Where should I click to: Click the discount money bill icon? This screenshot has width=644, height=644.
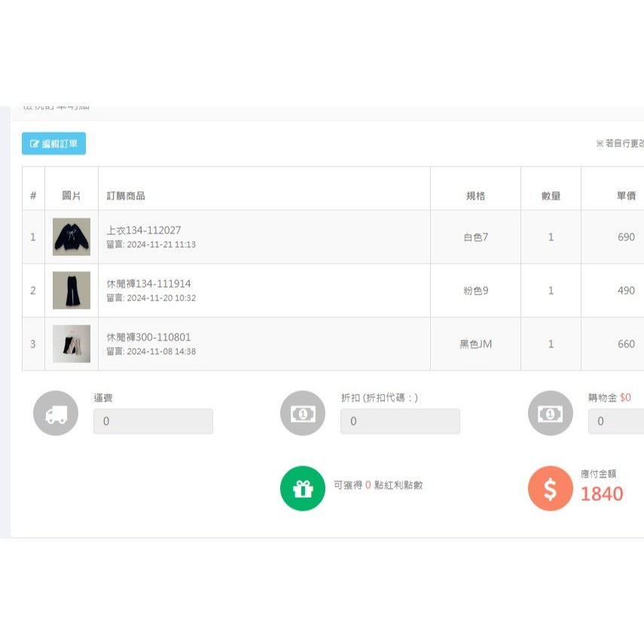click(x=303, y=414)
